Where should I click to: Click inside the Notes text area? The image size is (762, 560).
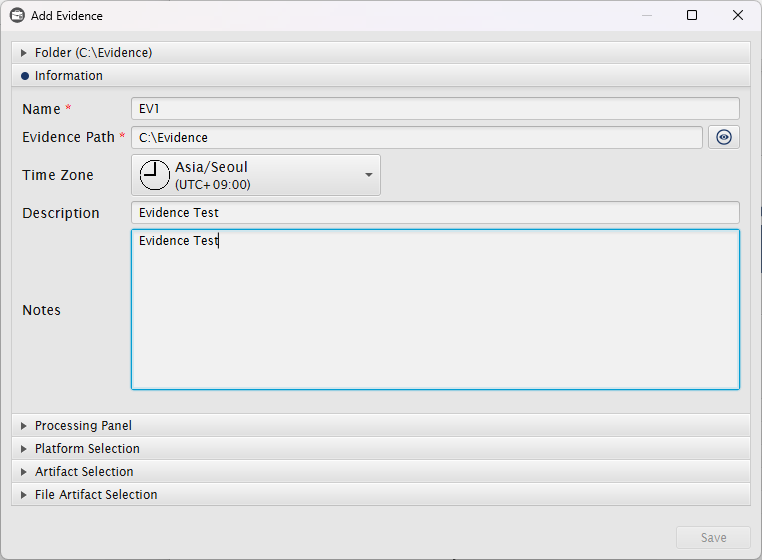435,310
